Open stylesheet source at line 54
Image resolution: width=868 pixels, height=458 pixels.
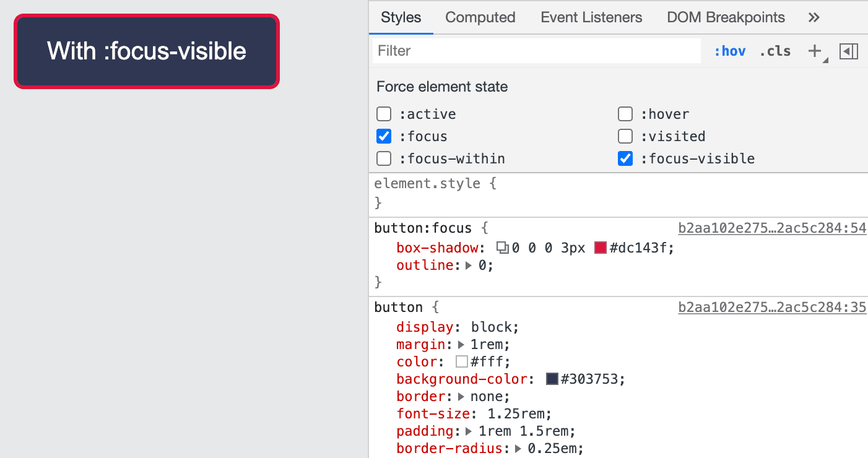click(x=772, y=228)
